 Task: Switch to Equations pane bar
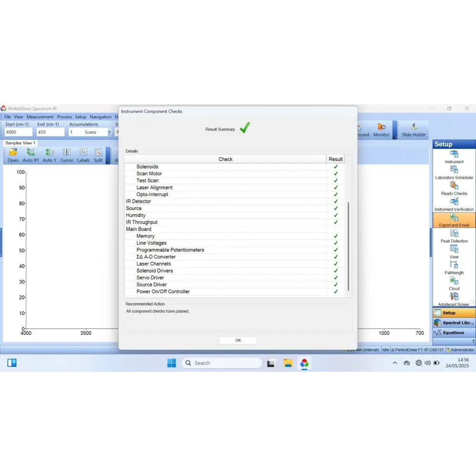(x=454, y=333)
